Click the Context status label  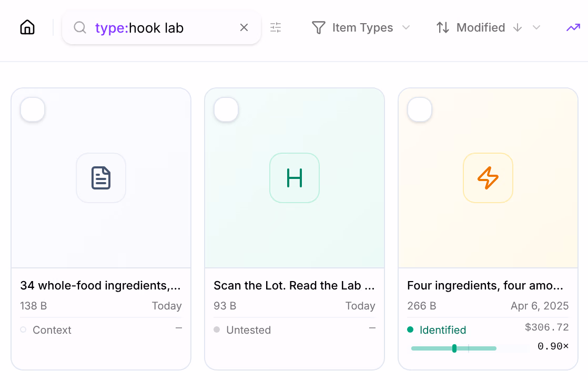point(52,329)
